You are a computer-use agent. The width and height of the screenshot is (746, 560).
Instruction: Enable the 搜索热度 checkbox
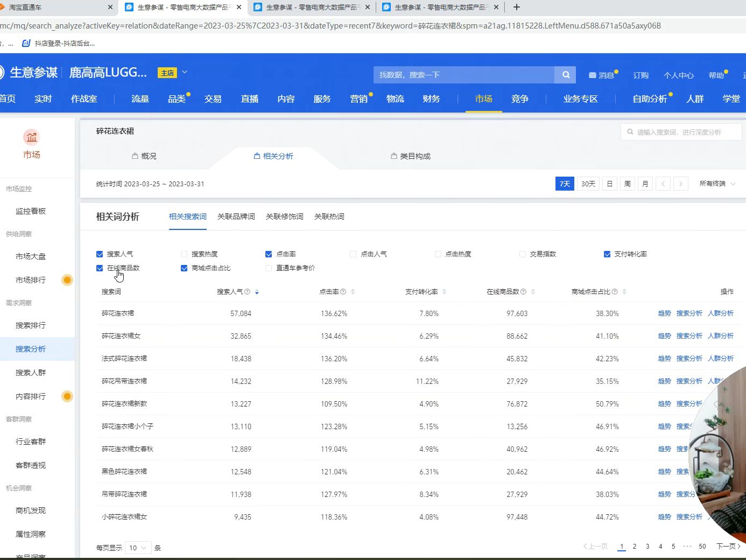(x=184, y=254)
